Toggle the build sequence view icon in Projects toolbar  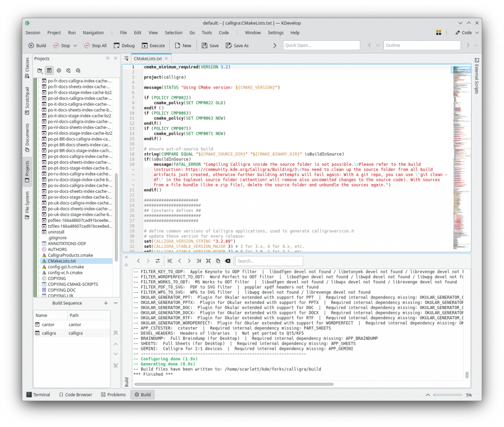tap(49, 70)
